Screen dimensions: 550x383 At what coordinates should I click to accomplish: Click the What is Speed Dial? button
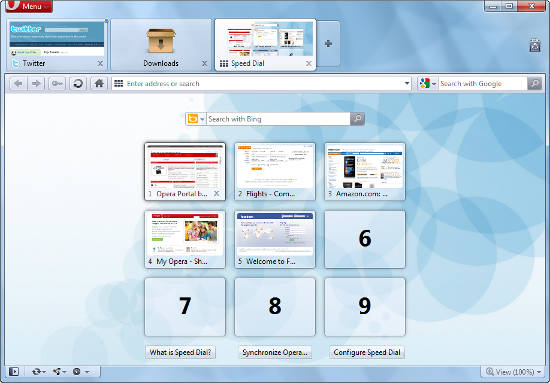coord(180,352)
